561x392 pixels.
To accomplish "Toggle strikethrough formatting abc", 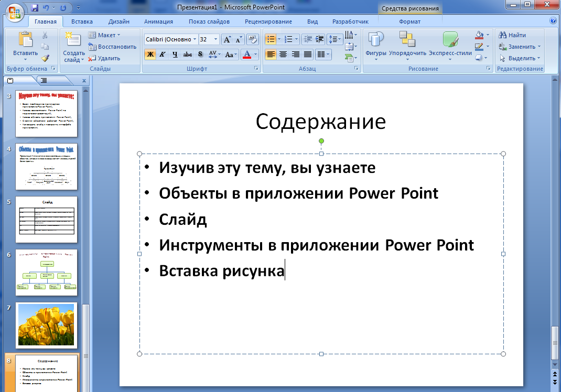I will click(188, 55).
